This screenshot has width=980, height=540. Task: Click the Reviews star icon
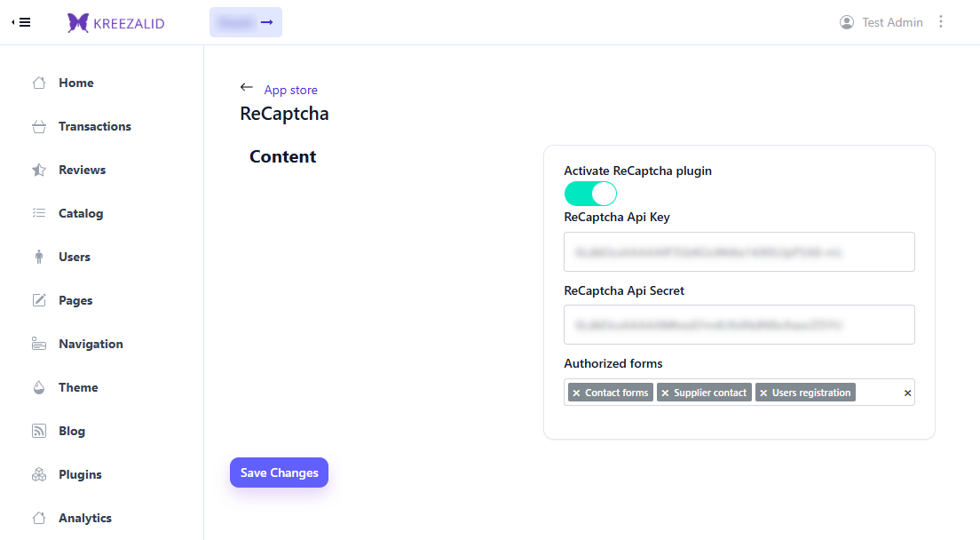coord(39,170)
